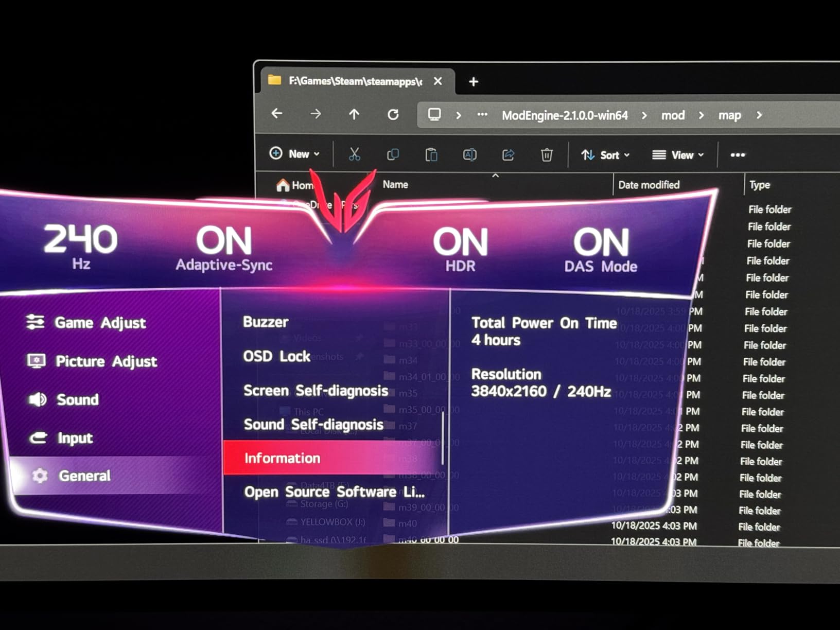Refresh the current folder view
The height and width of the screenshot is (630, 840).
393,114
